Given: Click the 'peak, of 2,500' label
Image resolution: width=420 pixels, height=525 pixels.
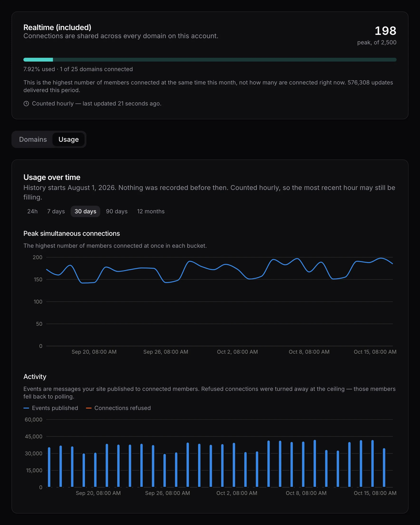Looking at the screenshot, I should (x=377, y=42).
